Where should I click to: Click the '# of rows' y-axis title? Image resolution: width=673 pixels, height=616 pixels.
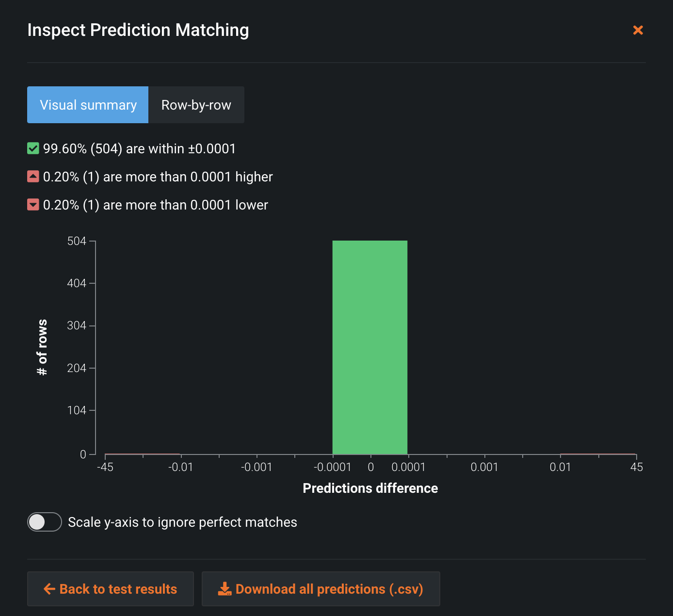(43, 347)
